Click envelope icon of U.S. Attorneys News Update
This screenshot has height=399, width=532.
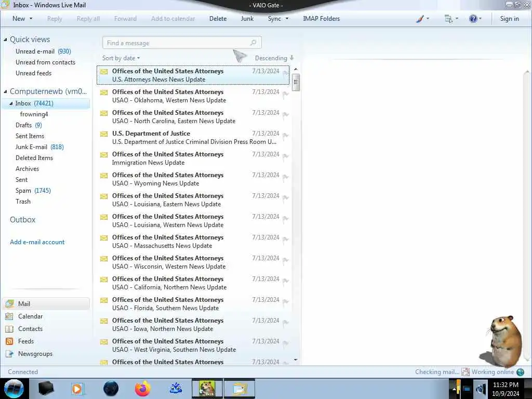click(x=104, y=72)
